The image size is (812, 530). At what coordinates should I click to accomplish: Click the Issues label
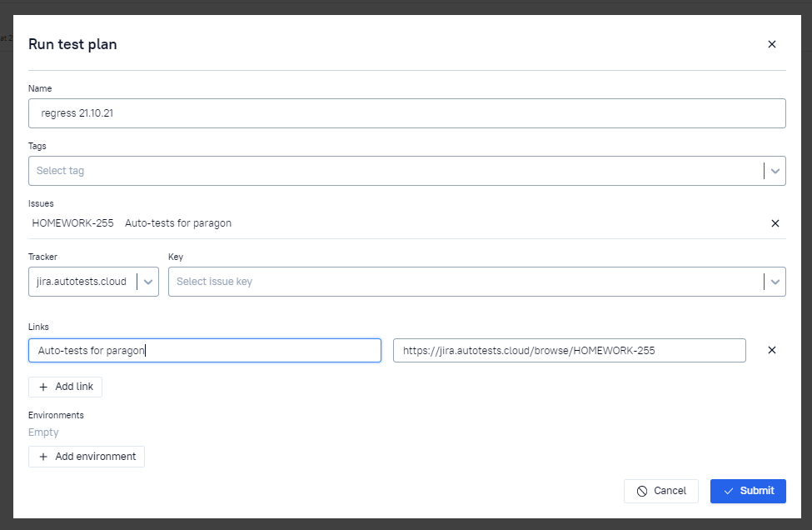[41, 203]
